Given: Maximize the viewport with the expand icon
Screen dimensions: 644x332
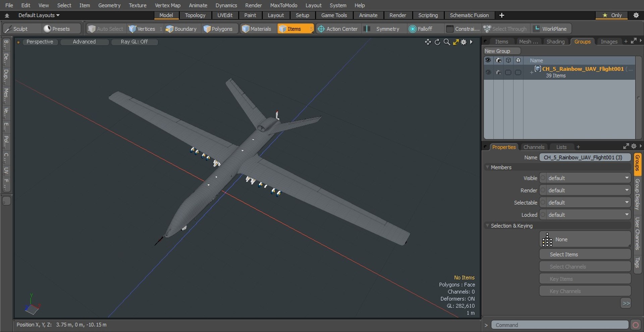Looking at the screenshot, I should [x=455, y=42].
